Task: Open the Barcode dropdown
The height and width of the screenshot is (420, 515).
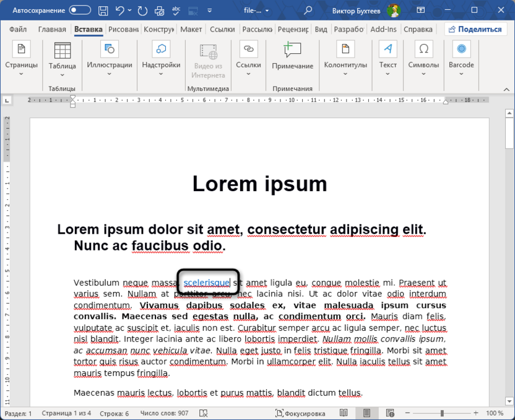Action: [461, 58]
